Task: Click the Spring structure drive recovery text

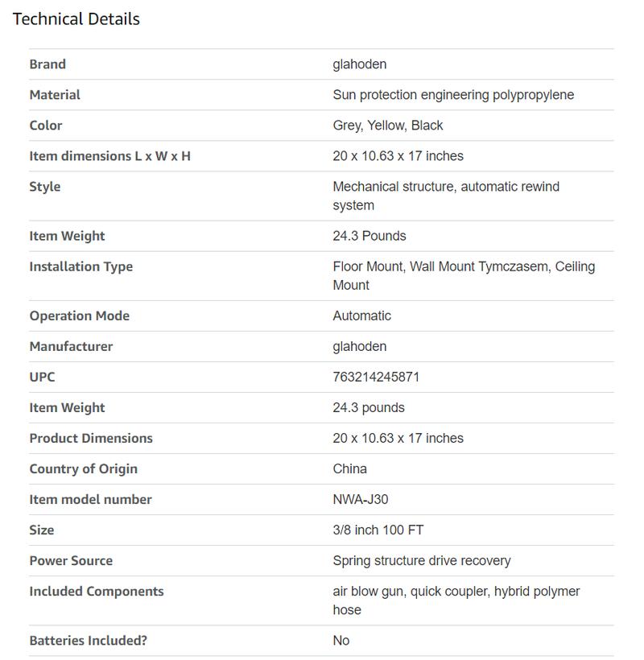Action: [x=421, y=560]
